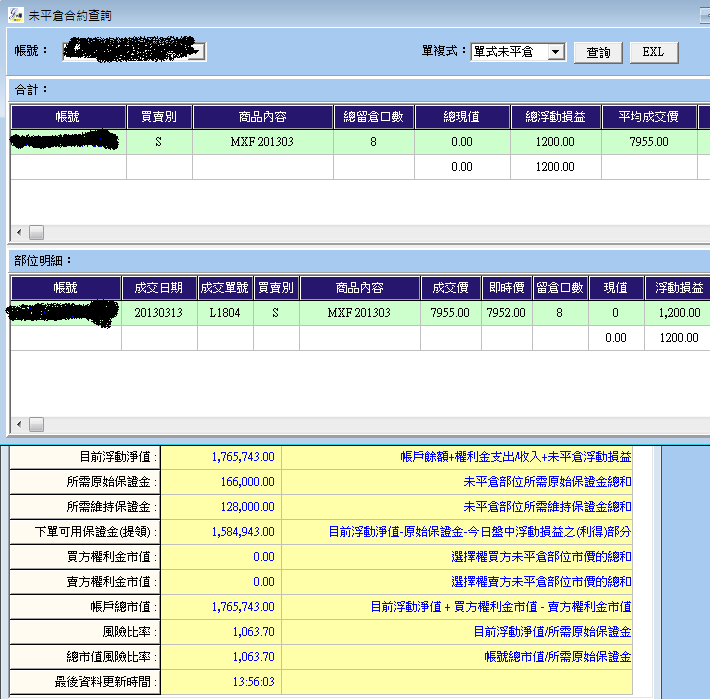Click the last update time 13:56:03
This screenshot has height=699, width=710.
(254, 681)
